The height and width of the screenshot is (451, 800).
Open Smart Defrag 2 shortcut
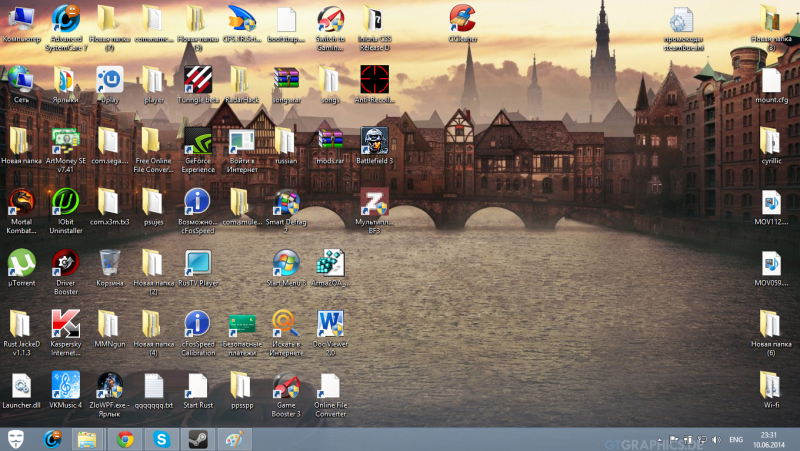(286, 202)
